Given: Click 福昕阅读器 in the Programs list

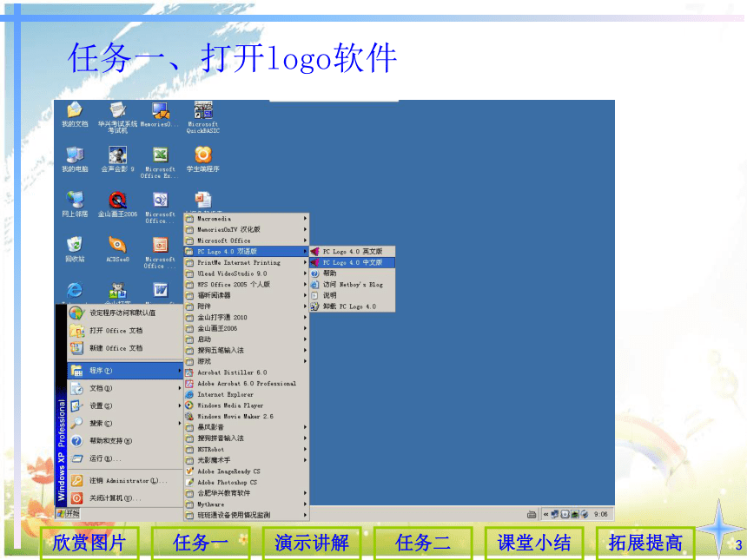Looking at the screenshot, I should coord(247,295).
